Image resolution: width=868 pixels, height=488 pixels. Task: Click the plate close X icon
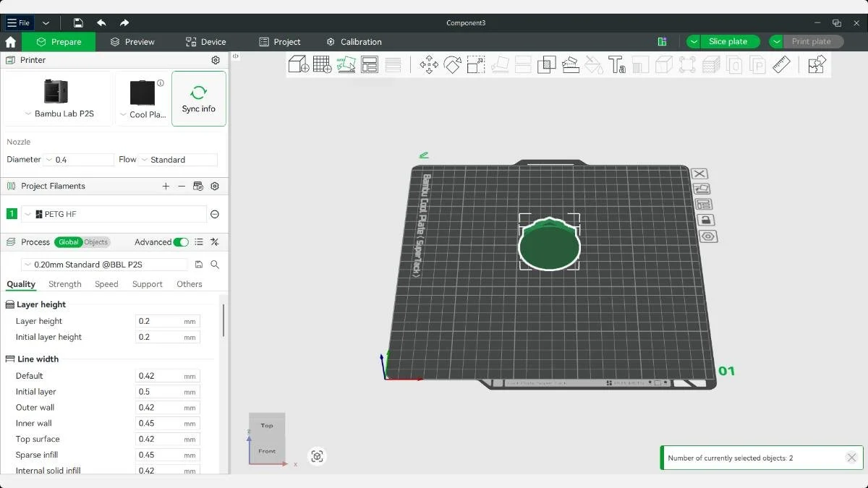pyautogui.click(x=699, y=174)
